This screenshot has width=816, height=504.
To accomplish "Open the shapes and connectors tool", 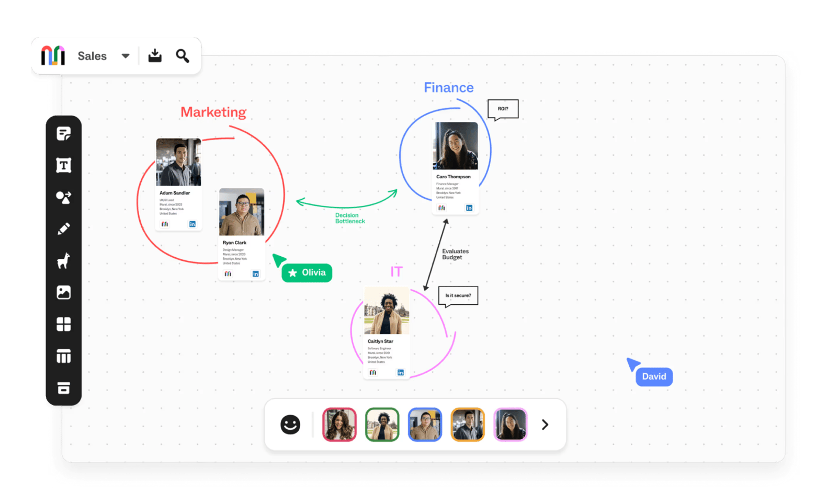I will coord(63,197).
